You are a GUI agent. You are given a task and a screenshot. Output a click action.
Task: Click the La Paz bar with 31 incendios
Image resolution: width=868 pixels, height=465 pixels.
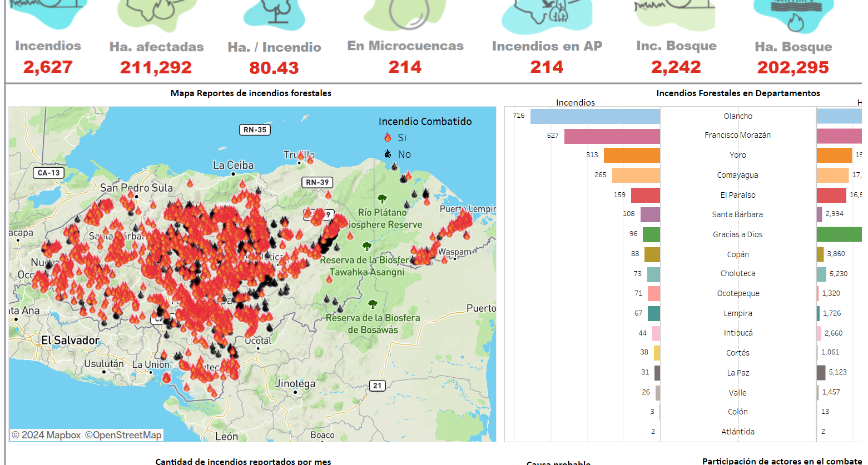click(x=657, y=373)
